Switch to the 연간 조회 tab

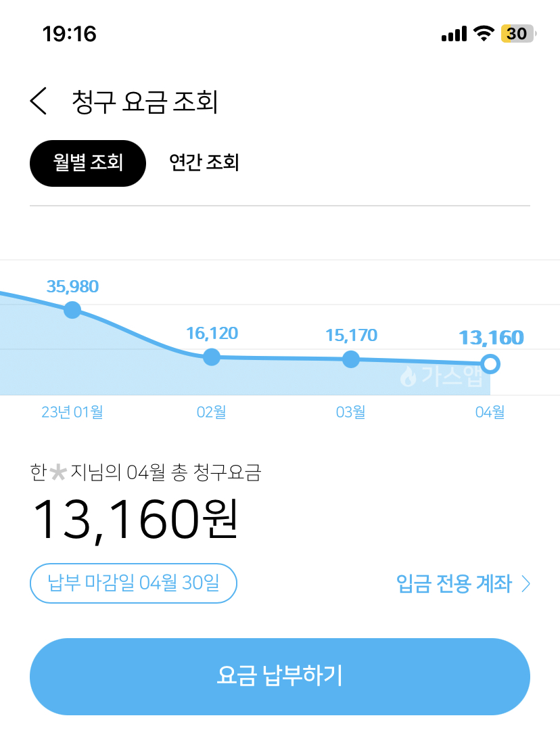point(204,163)
